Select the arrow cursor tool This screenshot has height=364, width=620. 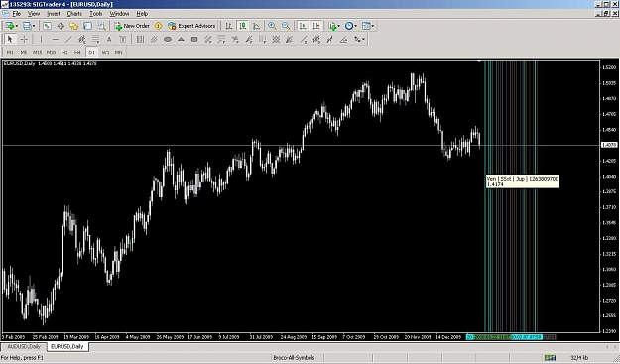tap(10, 39)
